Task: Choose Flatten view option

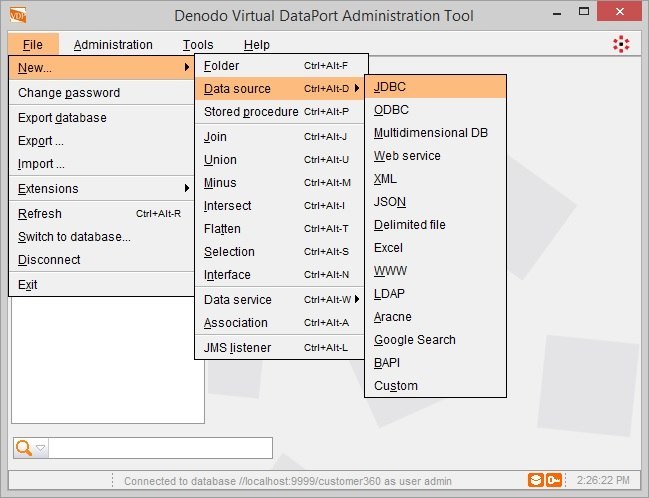Action: (x=281, y=229)
